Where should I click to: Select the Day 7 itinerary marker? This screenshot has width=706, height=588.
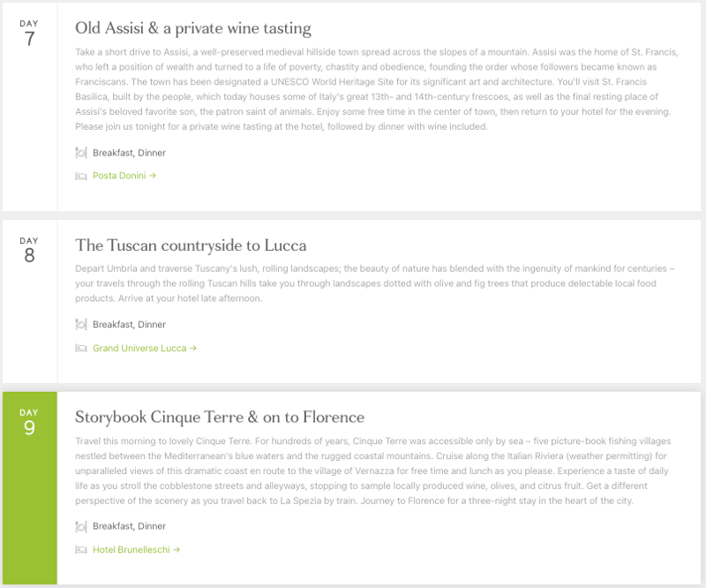pos(29,34)
